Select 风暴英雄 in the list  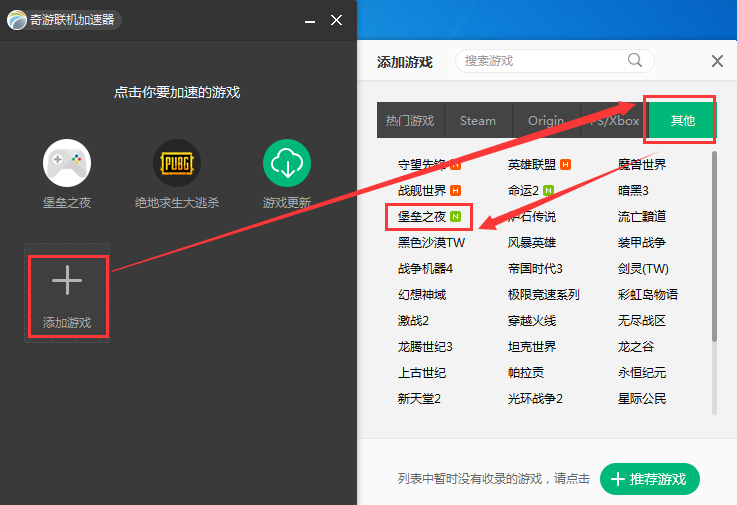pos(532,243)
